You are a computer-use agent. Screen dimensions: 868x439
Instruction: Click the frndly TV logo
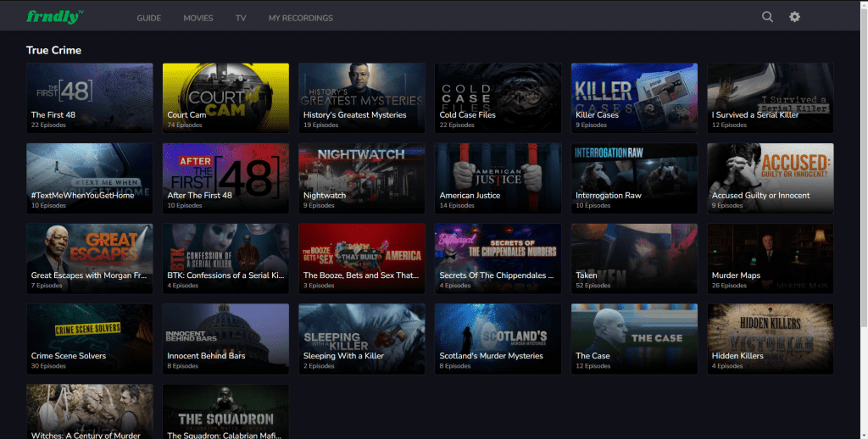pos(55,17)
